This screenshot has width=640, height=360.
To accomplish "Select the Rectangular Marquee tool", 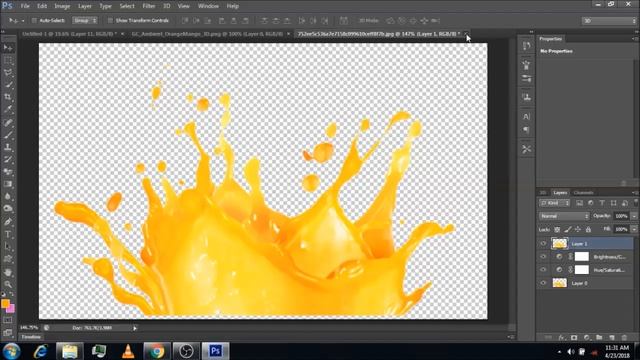I will click(8, 60).
